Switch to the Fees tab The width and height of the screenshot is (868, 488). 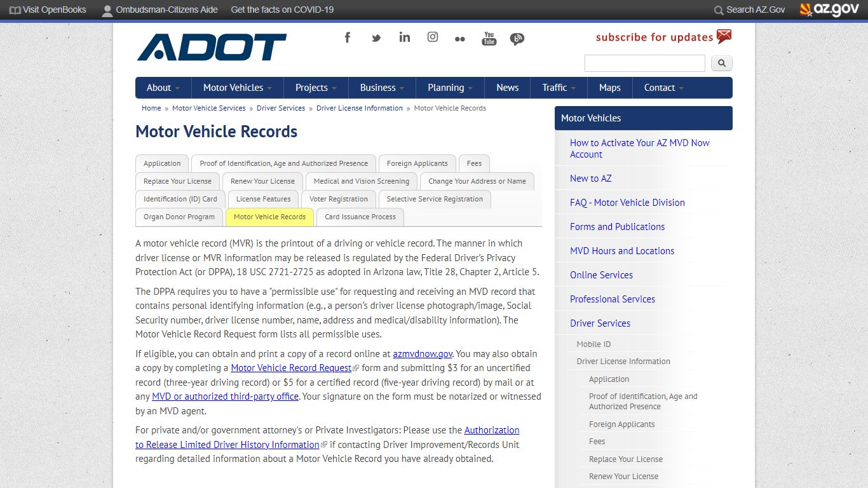click(474, 163)
